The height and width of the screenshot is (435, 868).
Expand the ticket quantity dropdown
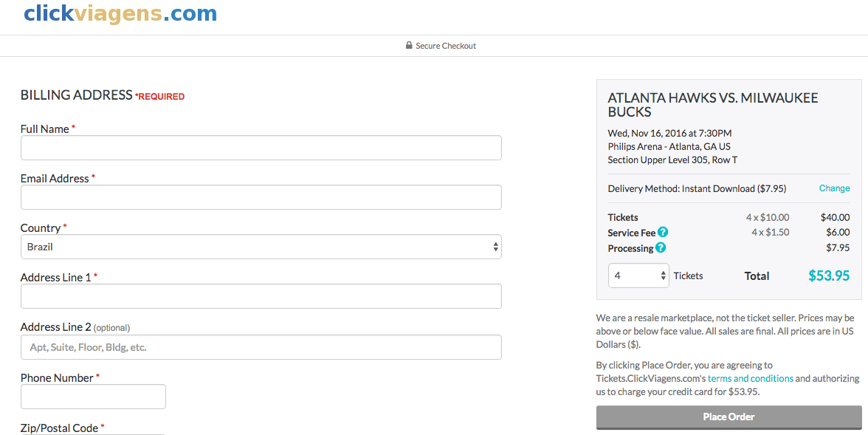(x=638, y=275)
